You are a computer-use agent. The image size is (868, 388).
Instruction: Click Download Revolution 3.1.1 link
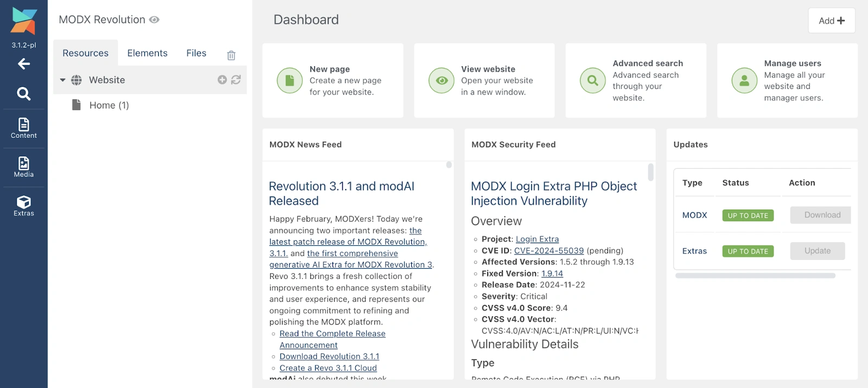pyautogui.click(x=329, y=357)
